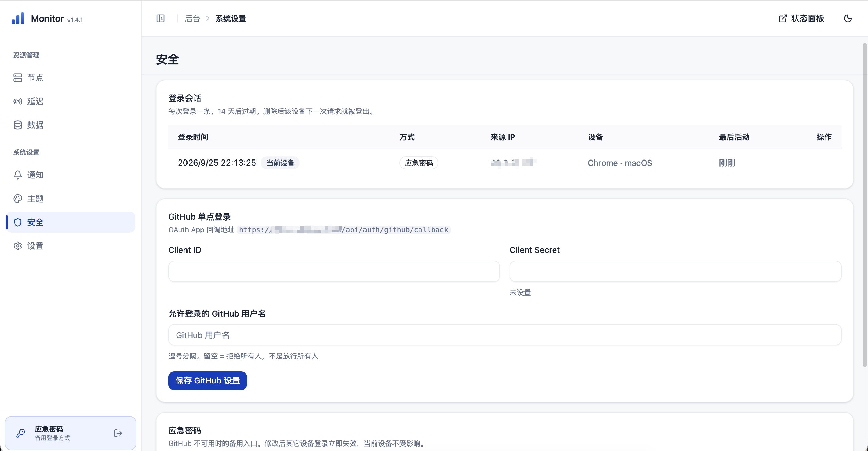Click the 应急密码 account card
This screenshot has width=868, height=451.
point(71,433)
